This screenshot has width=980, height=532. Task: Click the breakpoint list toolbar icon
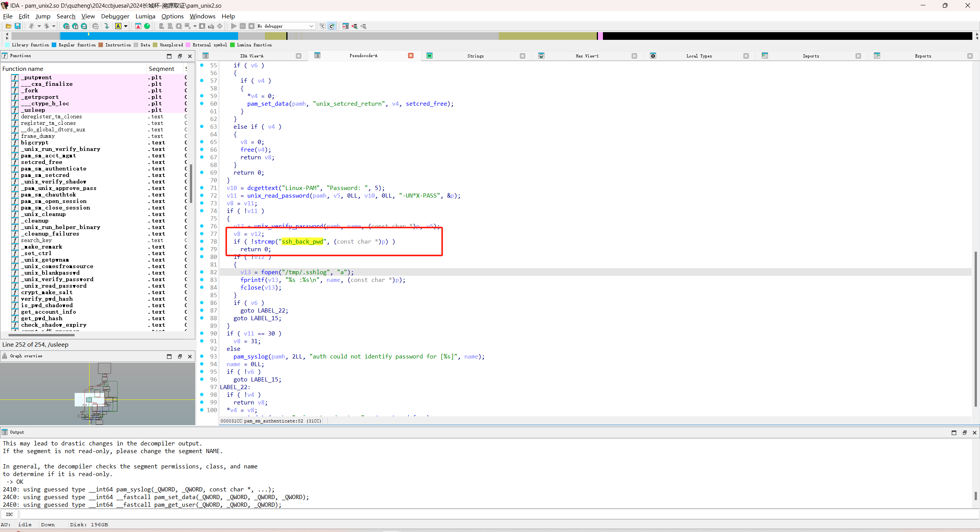[x=345, y=26]
